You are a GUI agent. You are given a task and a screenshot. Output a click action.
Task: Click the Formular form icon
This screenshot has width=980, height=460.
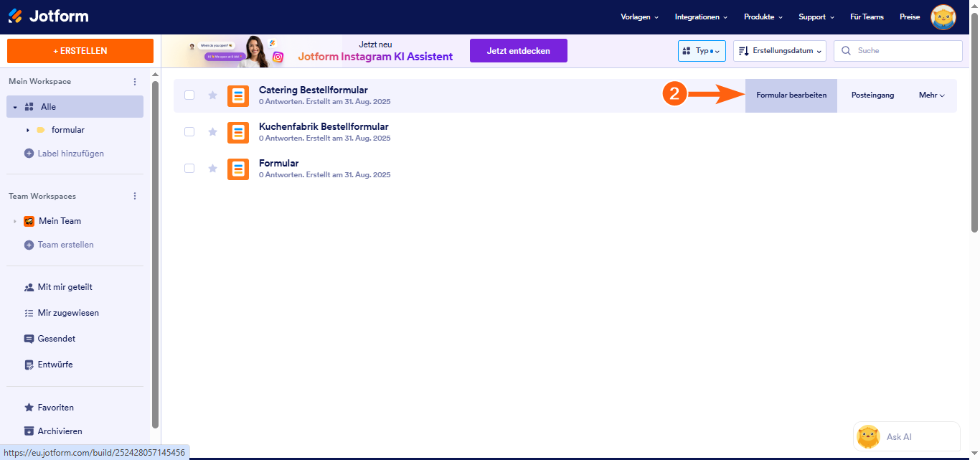click(238, 169)
